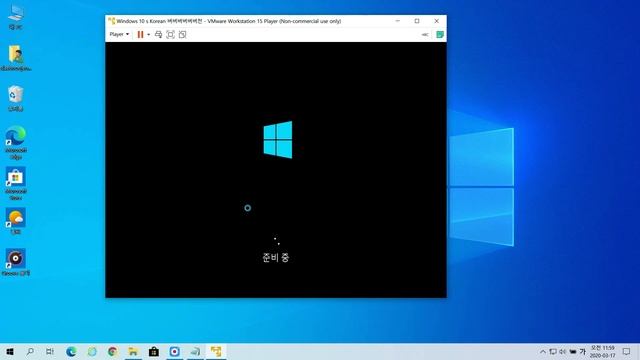This screenshot has width=640, height=360.
Task: Open the green notes icon in VMware toolbar
Action: (440, 35)
